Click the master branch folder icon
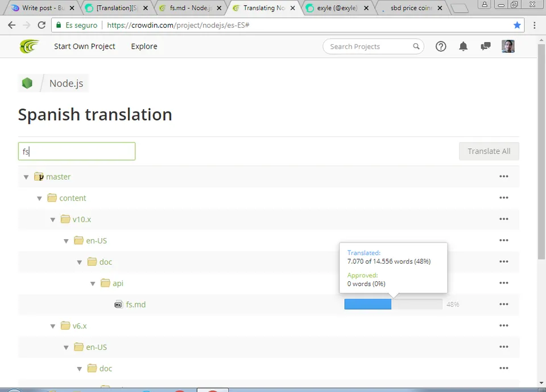 tap(39, 177)
